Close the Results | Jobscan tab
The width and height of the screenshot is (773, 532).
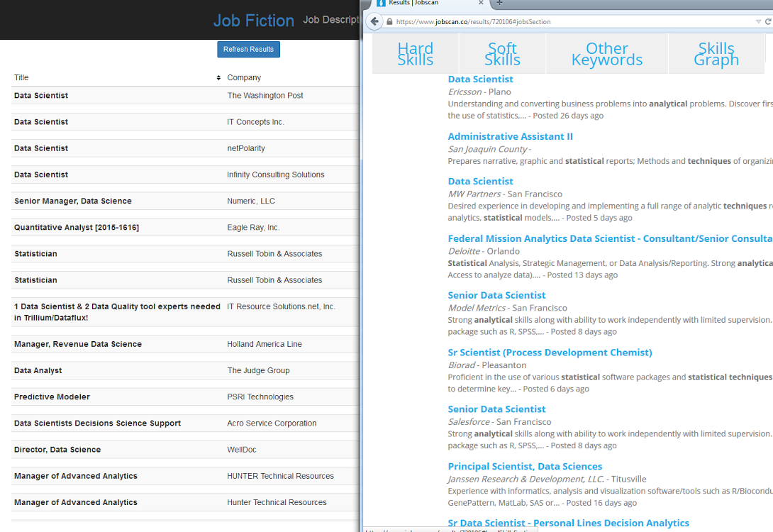(x=481, y=3)
